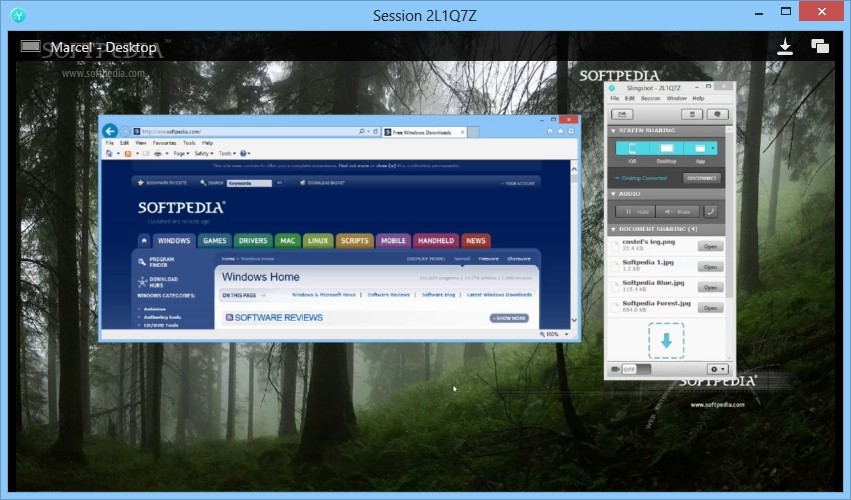Click the download icon in session viewer
The height and width of the screenshot is (500, 851).
785,47
